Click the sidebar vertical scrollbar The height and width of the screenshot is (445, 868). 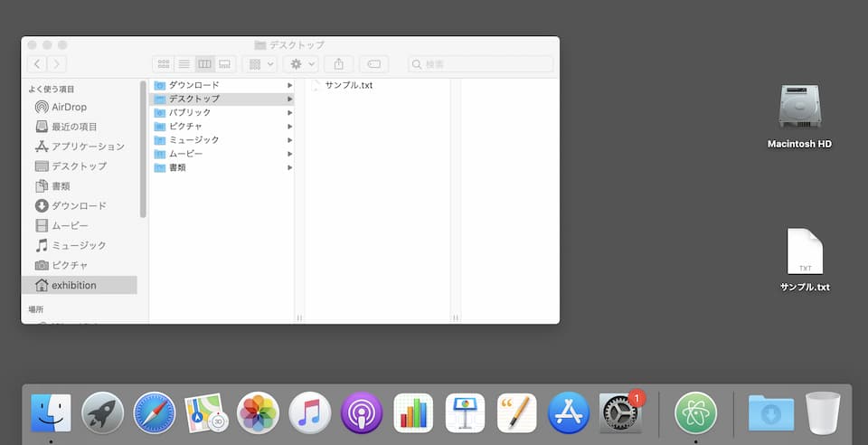[x=143, y=149]
